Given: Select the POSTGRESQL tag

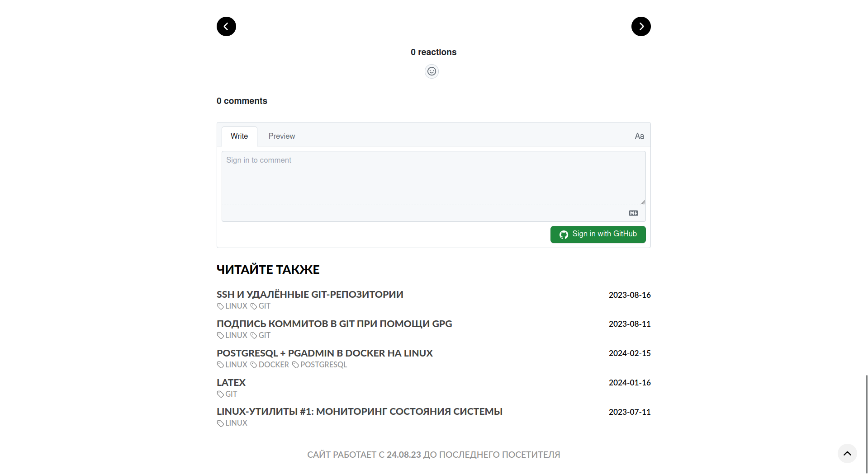Looking at the screenshot, I should (x=320, y=365).
